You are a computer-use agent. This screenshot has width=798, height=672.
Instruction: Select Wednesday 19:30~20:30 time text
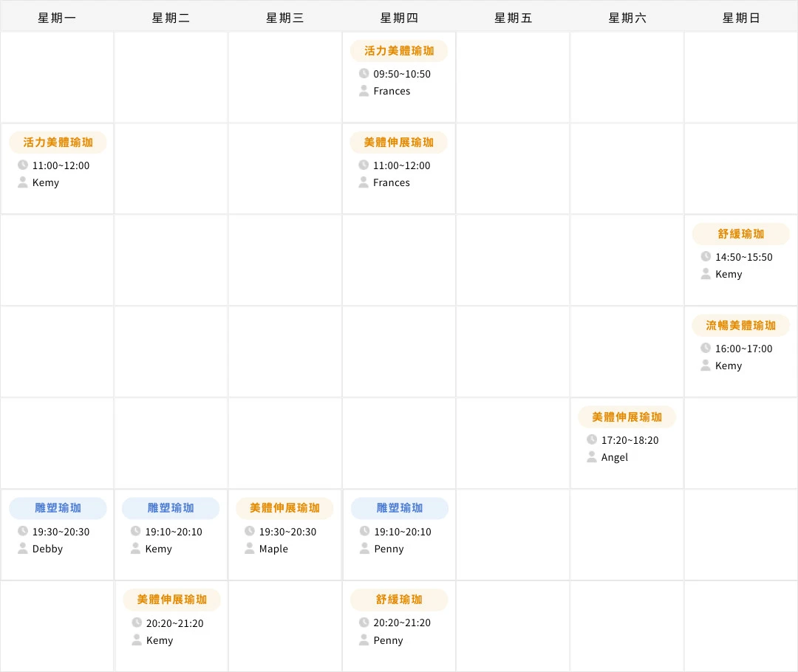tap(288, 532)
